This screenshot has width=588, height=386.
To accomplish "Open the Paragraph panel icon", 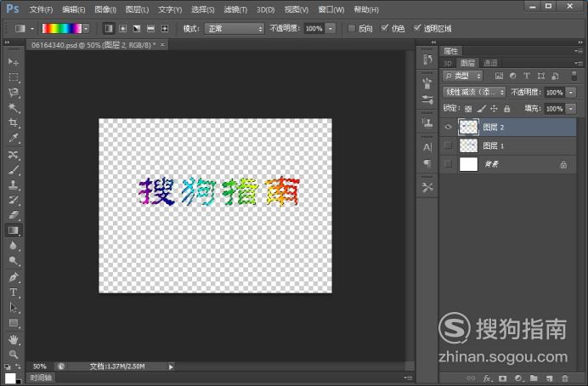I will pos(427,163).
